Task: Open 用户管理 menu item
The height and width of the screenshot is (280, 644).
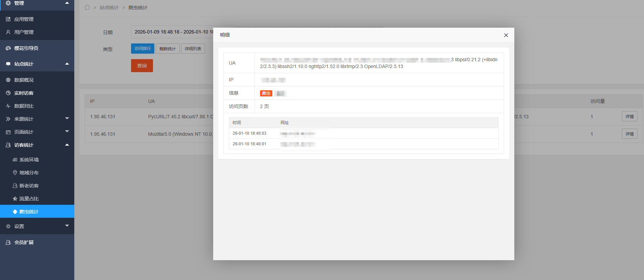Action: 37,32
